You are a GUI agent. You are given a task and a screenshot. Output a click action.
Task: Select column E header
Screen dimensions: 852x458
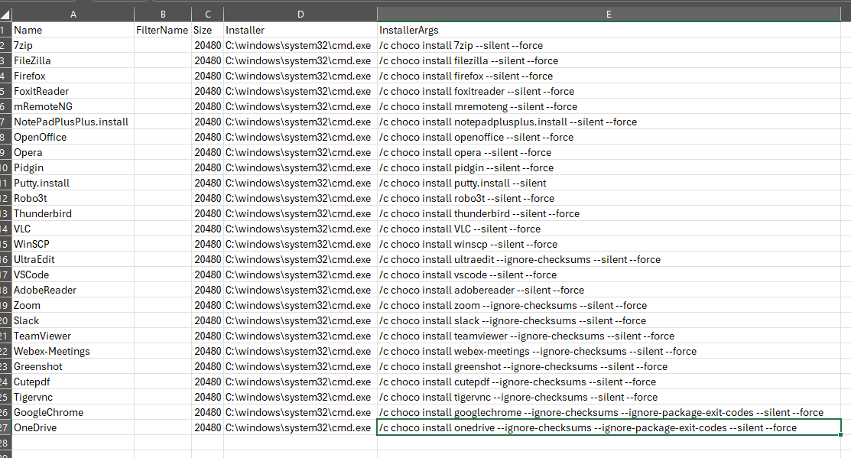click(609, 15)
